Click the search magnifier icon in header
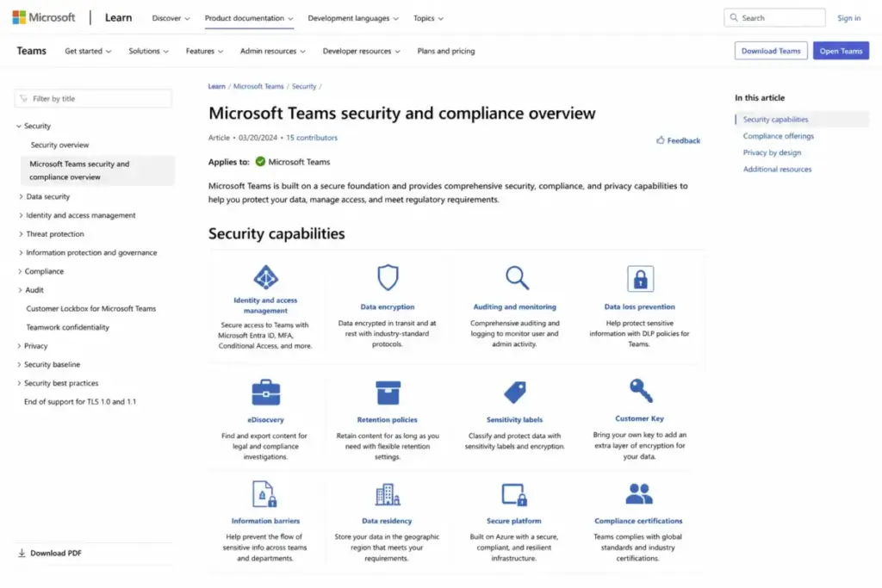This screenshot has width=882, height=588. pos(734,17)
